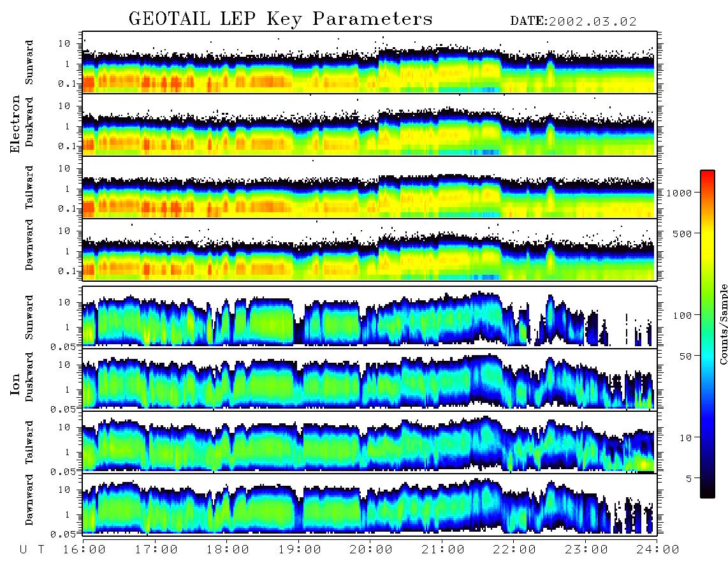The height and width of the screenshot is (561, 728).
Task: Click the Ion Dawnward axis label
Action: 29,500
